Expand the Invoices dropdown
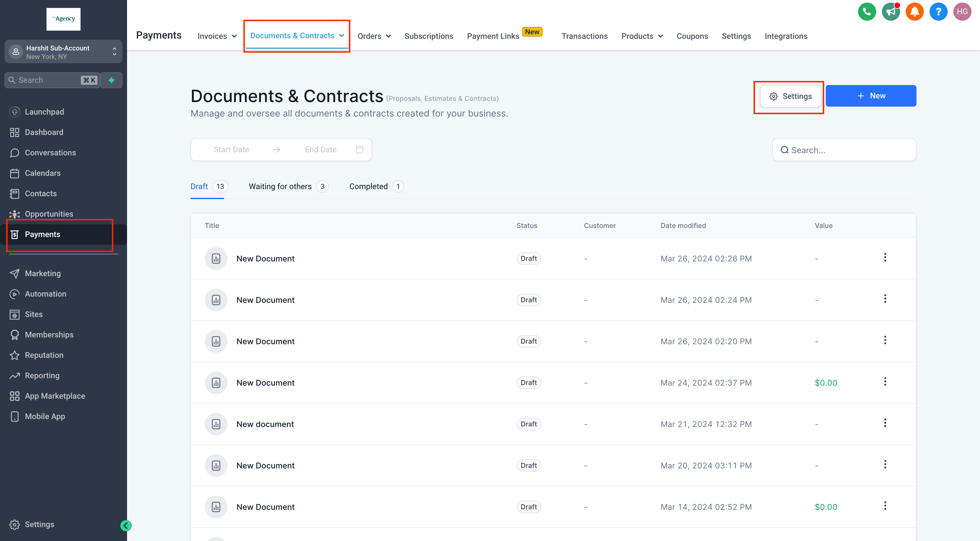 217,36
